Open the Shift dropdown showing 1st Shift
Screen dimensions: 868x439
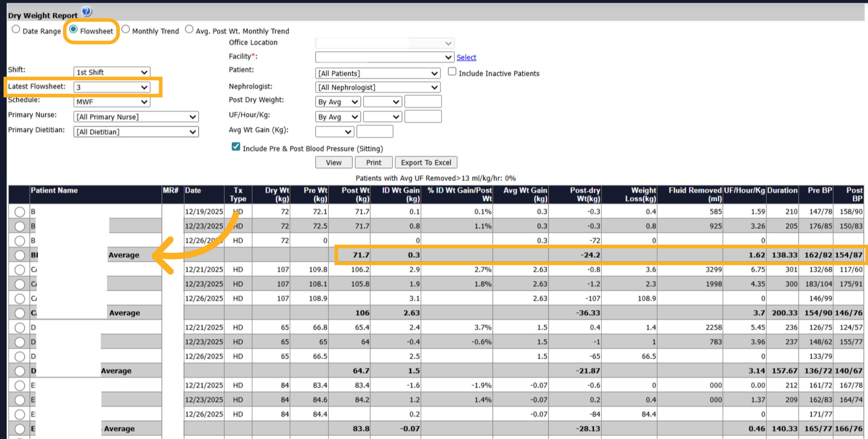[112, 72]
